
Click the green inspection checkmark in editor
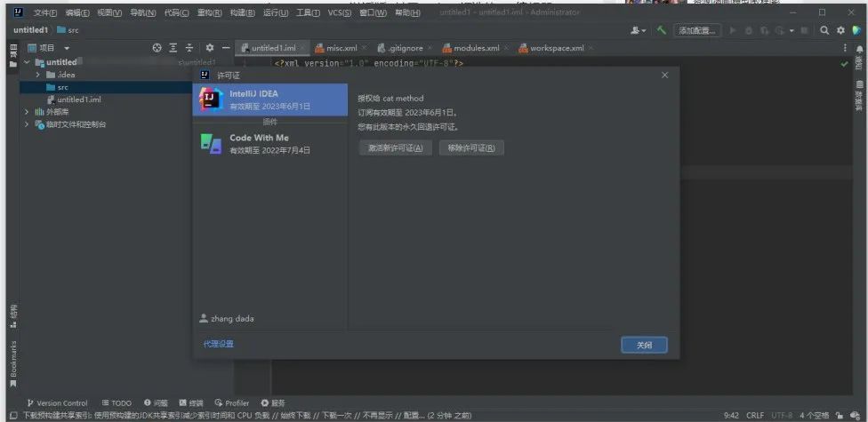(x=844, y=64)
